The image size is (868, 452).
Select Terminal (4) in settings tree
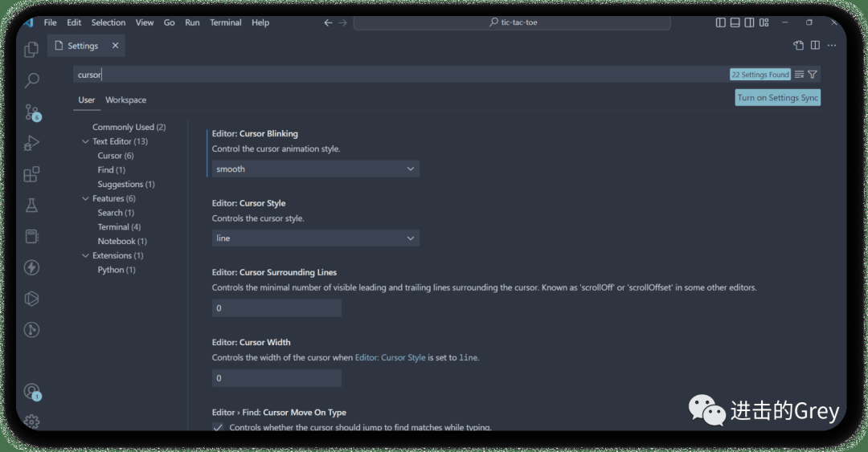(x=119, y=227)
